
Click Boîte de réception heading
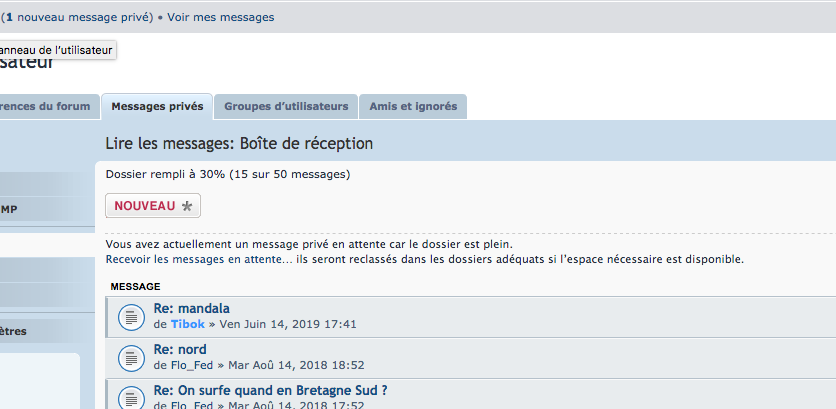(306, 143)
